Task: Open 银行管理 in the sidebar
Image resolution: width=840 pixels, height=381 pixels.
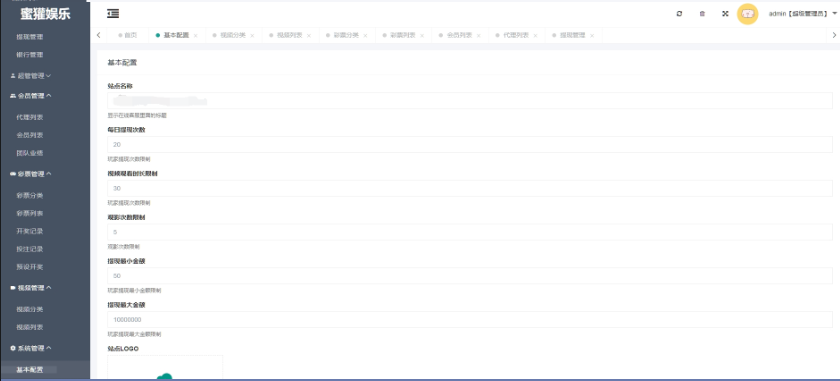Action: [29, 55]
